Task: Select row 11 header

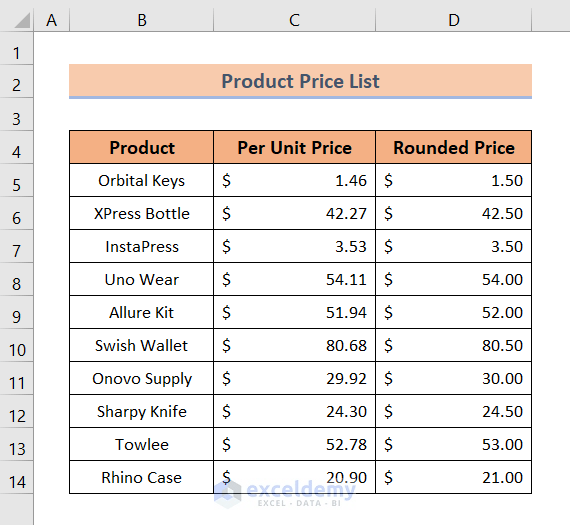Action: coord(16,378)
